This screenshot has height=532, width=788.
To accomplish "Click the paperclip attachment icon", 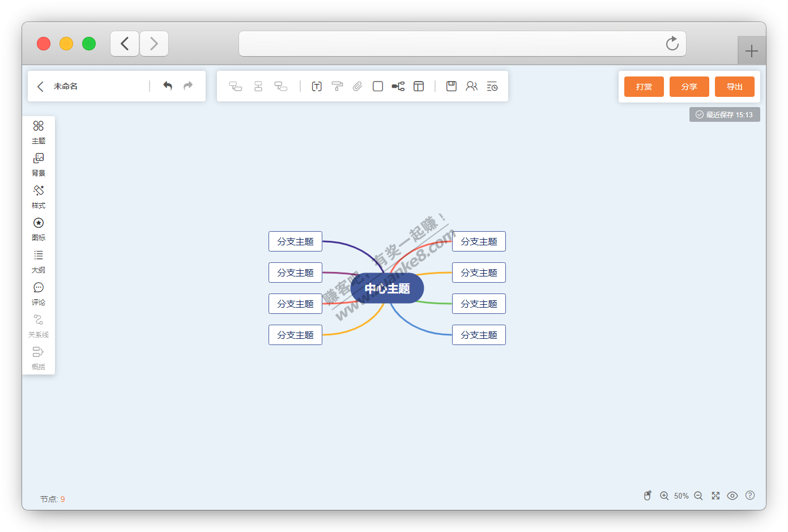I will pyautogui.click(x=357, y=86).
